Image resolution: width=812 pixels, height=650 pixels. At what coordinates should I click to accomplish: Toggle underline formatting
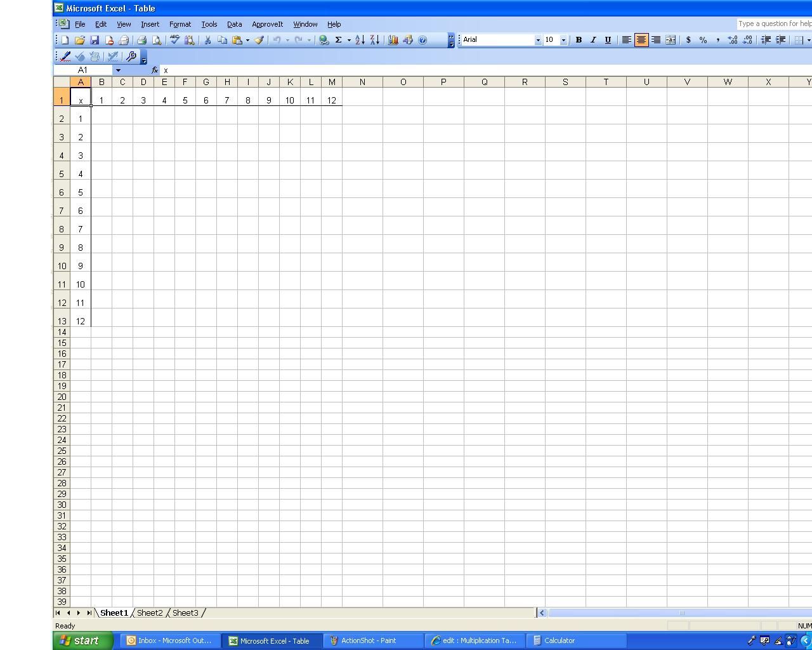[x=607, y=39]
